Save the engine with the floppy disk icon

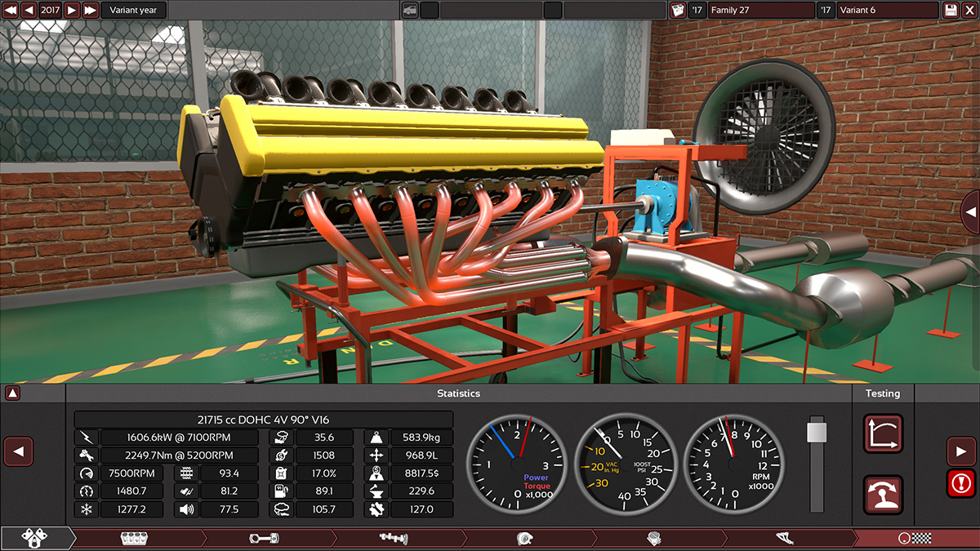951,10
